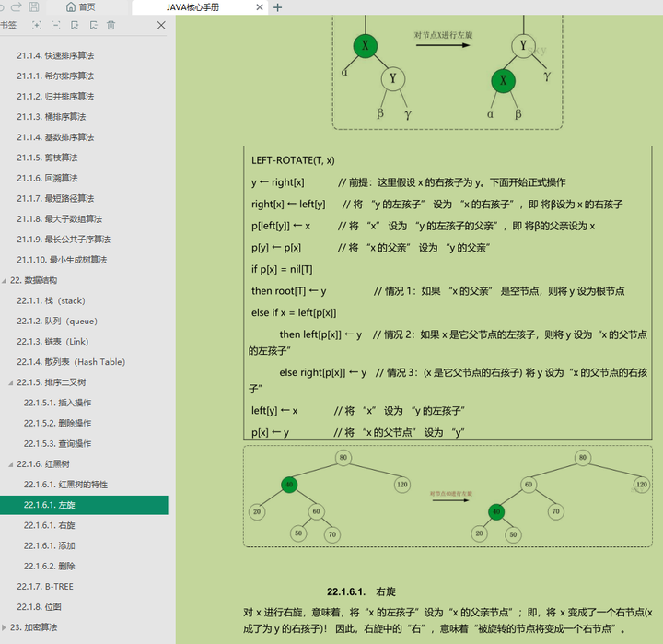Go to 22.1.3. 链表 (Link)
The height and width of the screenshot is (644, 663).
pyautogui.click(x=52, y=342)
